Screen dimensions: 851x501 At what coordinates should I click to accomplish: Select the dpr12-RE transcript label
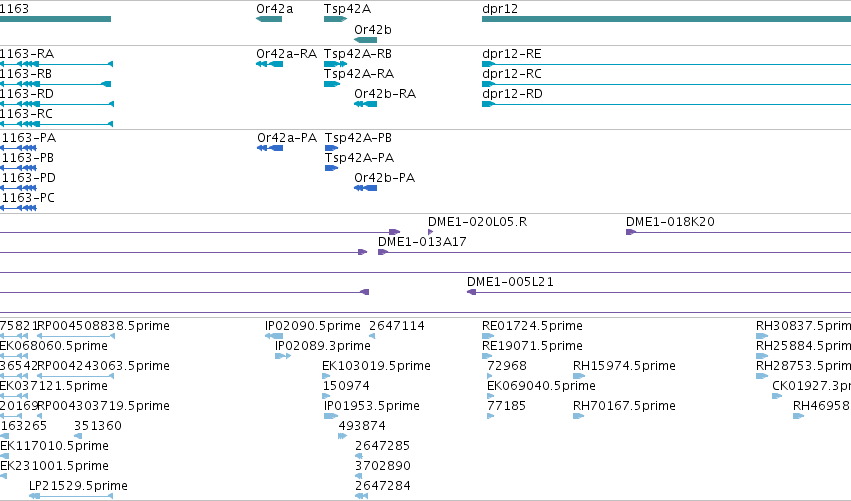512,54
